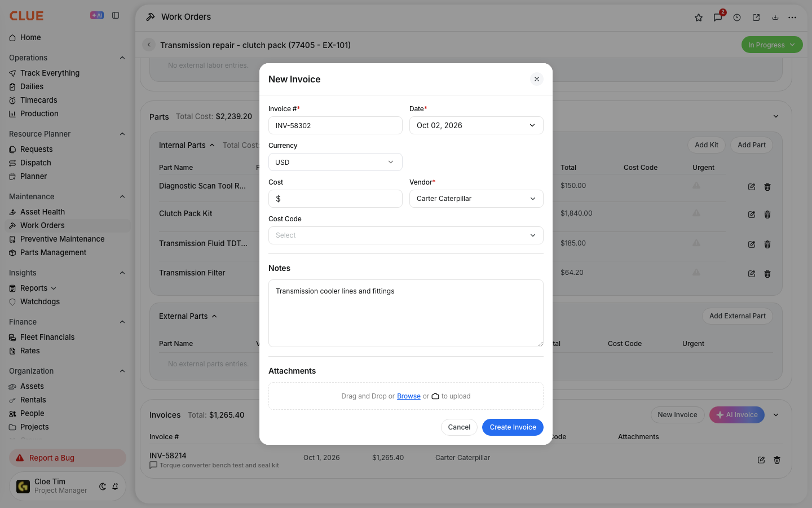The image size is (812, 508).
Task: Click the Notes text area
Action: pyautogui.click(x=406, y=313)
